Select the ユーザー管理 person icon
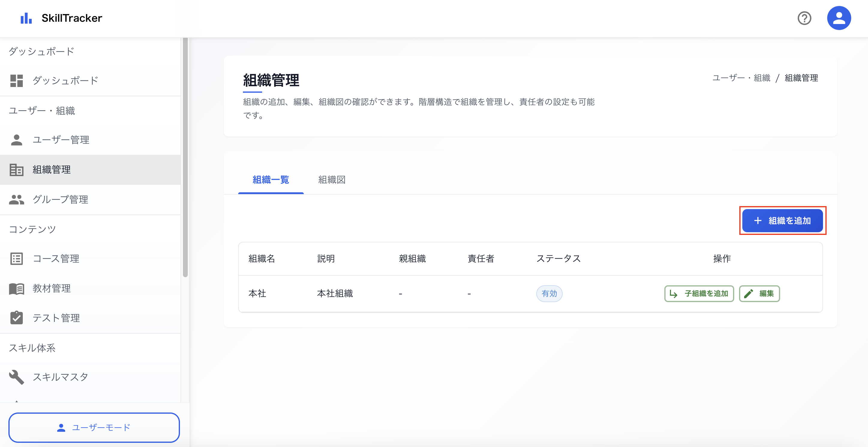 click(x=16, y=140)
